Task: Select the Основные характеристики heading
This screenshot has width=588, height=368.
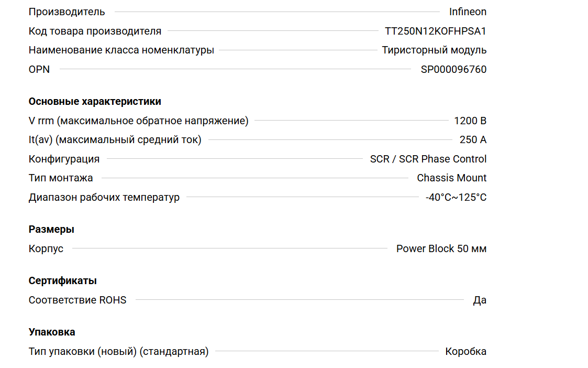Action: [95, 101]
